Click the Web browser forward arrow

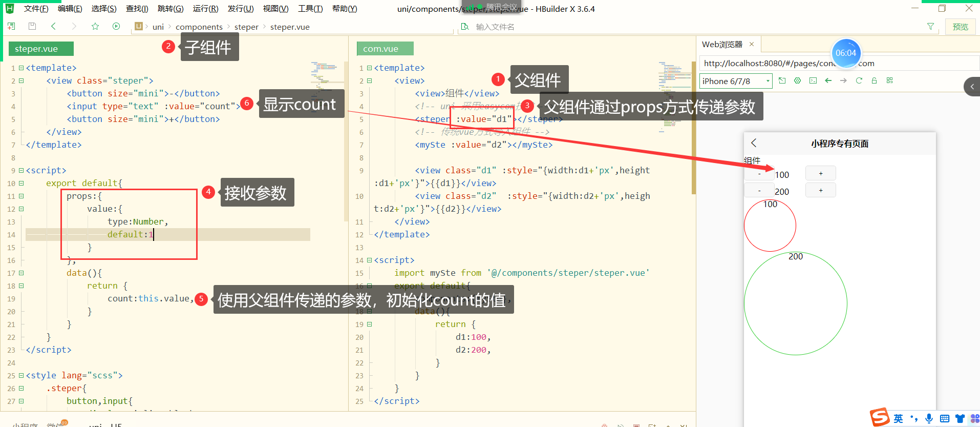(x=844, y=80)
